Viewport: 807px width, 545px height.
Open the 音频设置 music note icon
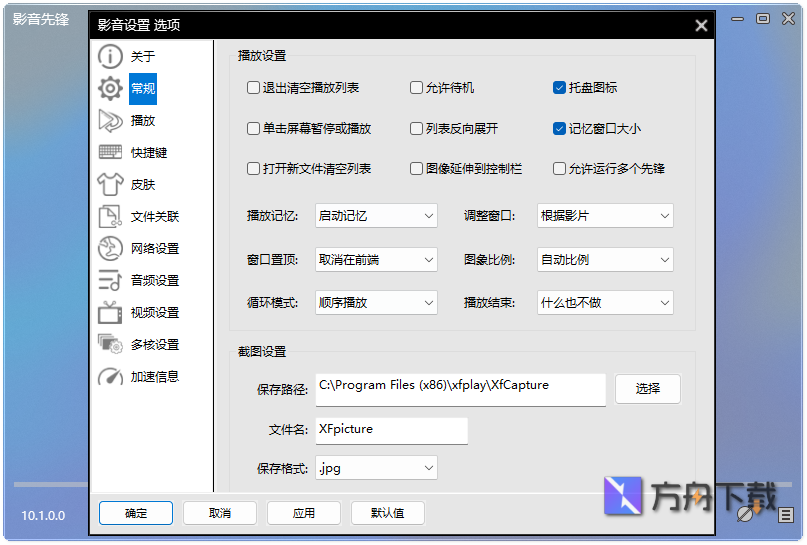(110, 280)
